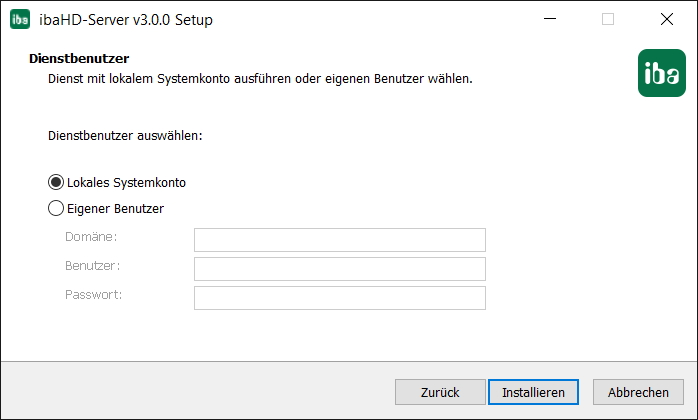Select the Lokales Systemkonto radio option
This screenshot has height=420, width=698.
(56, 183)
